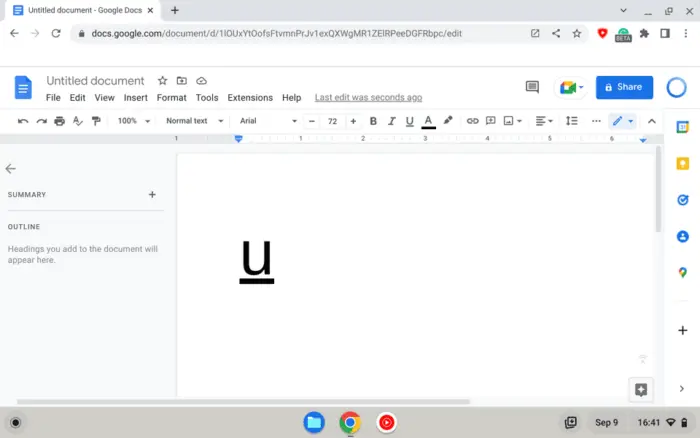
Task: Click the Untitled document title field
Action: click(96, 81)
